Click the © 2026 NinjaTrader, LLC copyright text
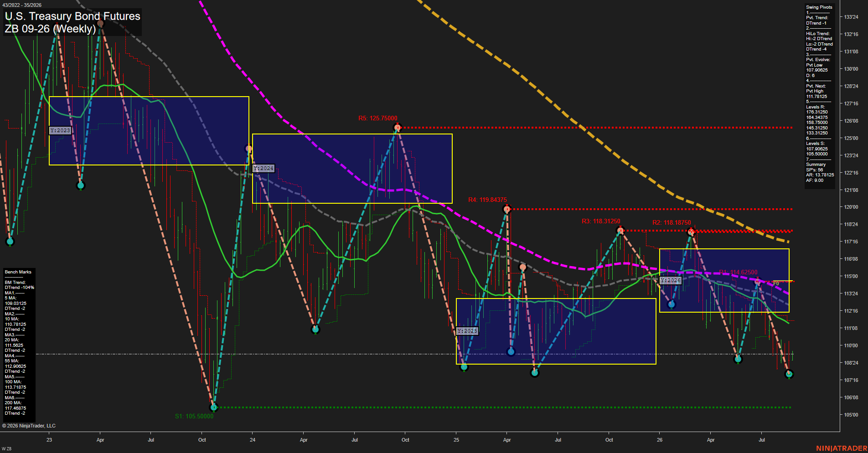868x453 pixels. click(x=29, y=426)
